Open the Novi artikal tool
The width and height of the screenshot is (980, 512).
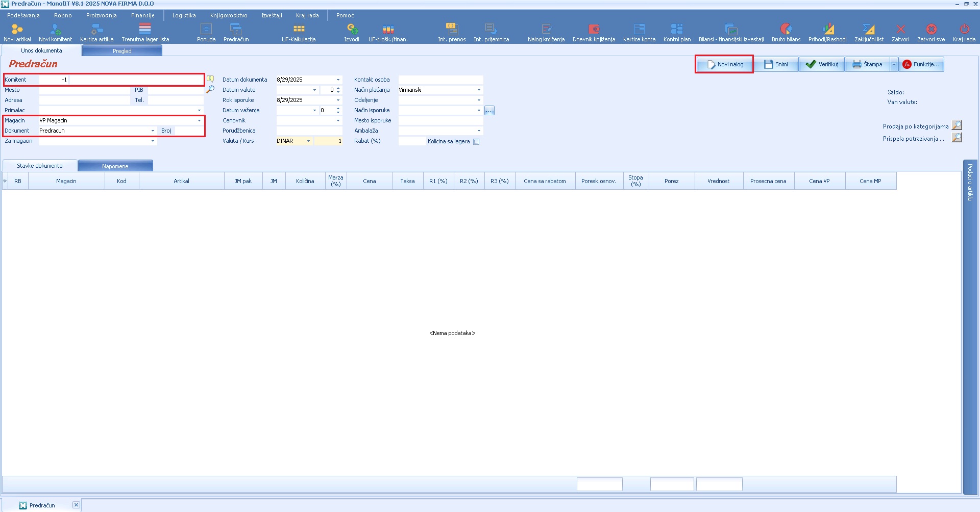pyautogui.click(x=17, y=32)
